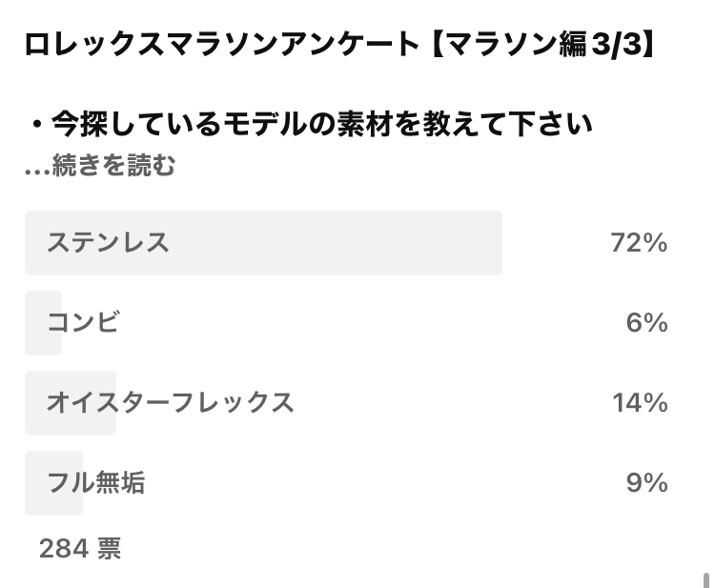This screenshot has width=715, height=588.
Task: Pick the オイスターフレックス poll option label
Action: 170,402
